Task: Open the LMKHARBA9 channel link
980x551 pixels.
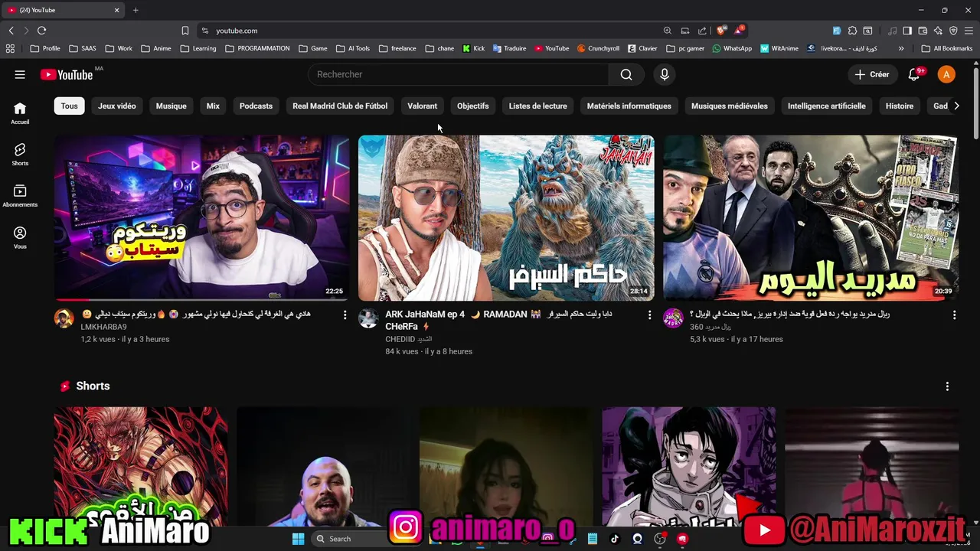Action: point(103,327)
